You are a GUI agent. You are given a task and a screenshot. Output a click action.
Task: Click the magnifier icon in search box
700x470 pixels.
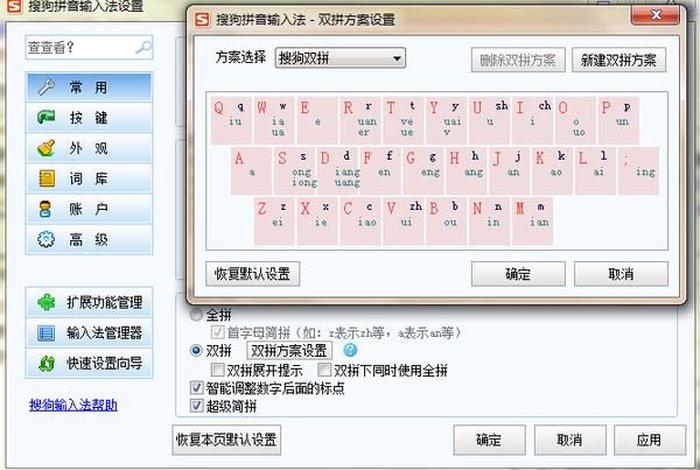click(144, 47)
